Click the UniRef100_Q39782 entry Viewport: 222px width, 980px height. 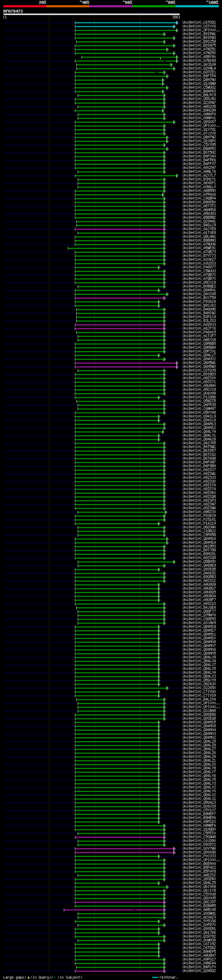tap(199, 936)
